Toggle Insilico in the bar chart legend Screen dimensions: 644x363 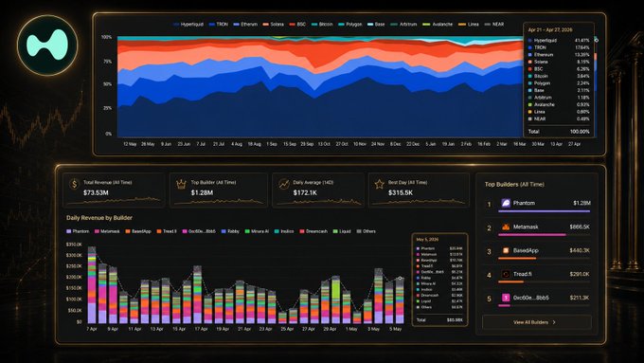point(284,231)
